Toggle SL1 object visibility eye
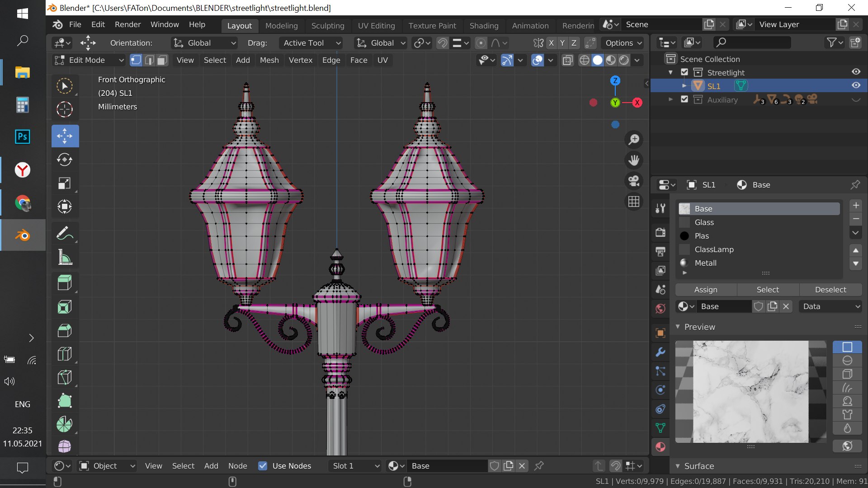This screenshot has height=488, width=868. pos(856,85)
